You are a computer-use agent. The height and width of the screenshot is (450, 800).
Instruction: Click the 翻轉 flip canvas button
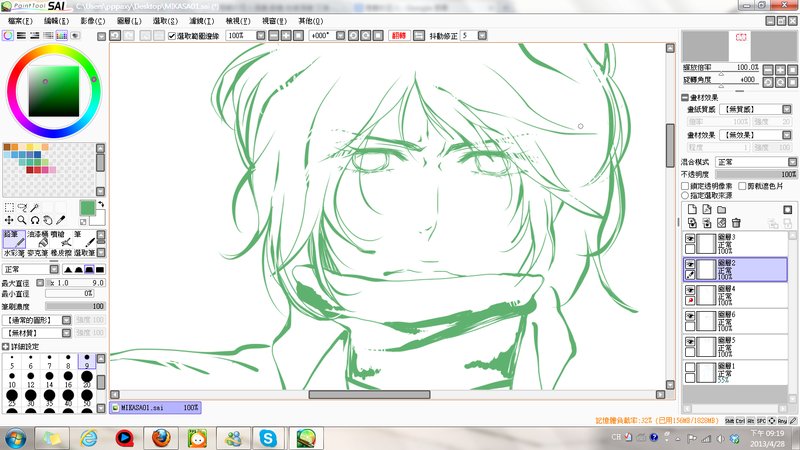point(399,35)
